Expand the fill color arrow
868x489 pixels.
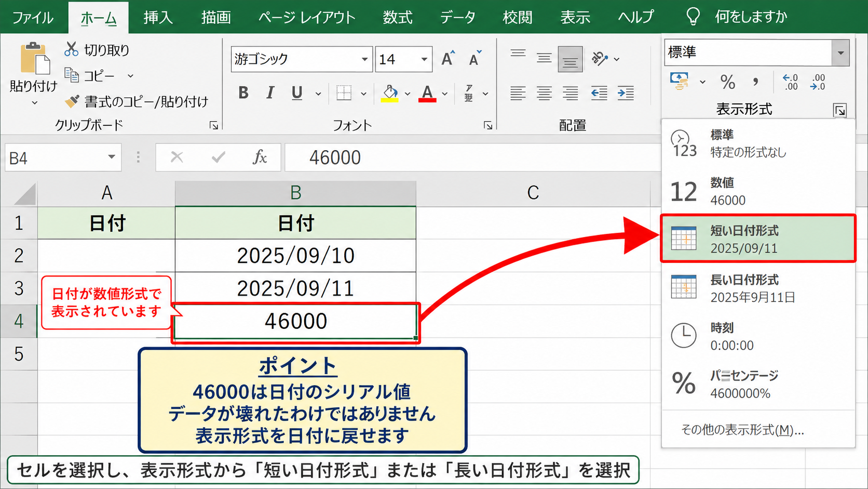point(408,94)
